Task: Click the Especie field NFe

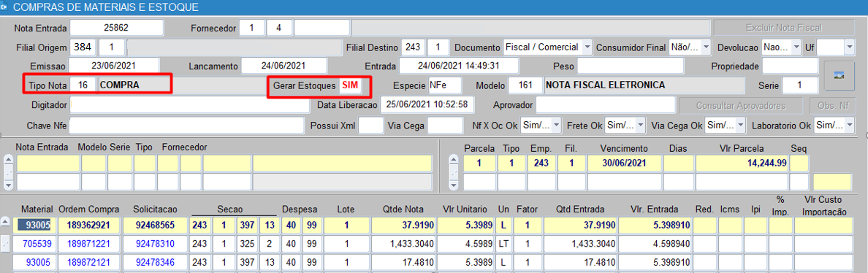Action: (444, 85)
